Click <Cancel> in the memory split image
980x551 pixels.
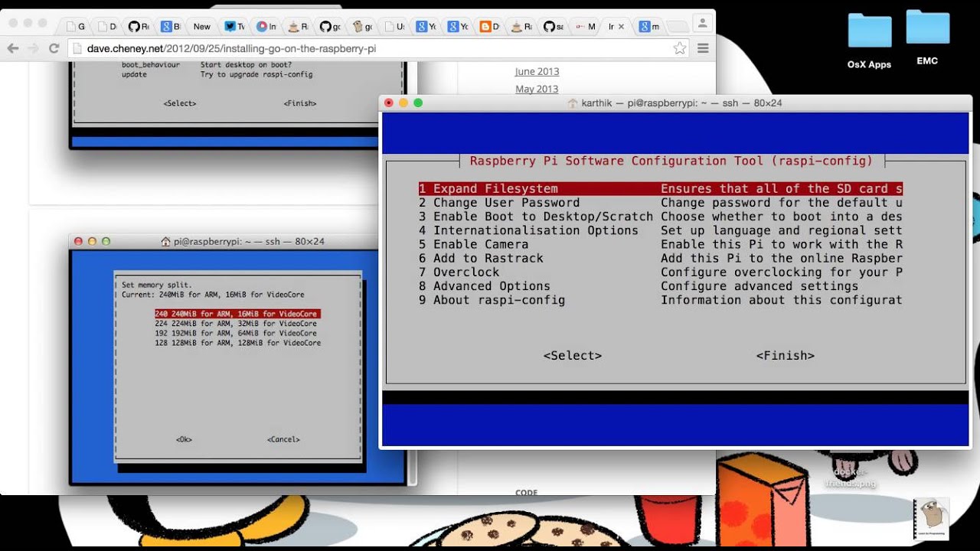[x=283, y=439]
